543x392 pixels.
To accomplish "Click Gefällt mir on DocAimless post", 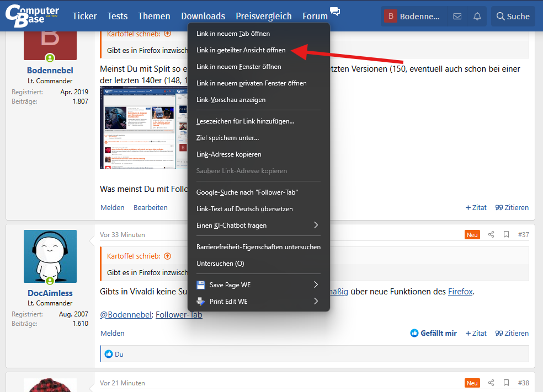I will point(434,333).
